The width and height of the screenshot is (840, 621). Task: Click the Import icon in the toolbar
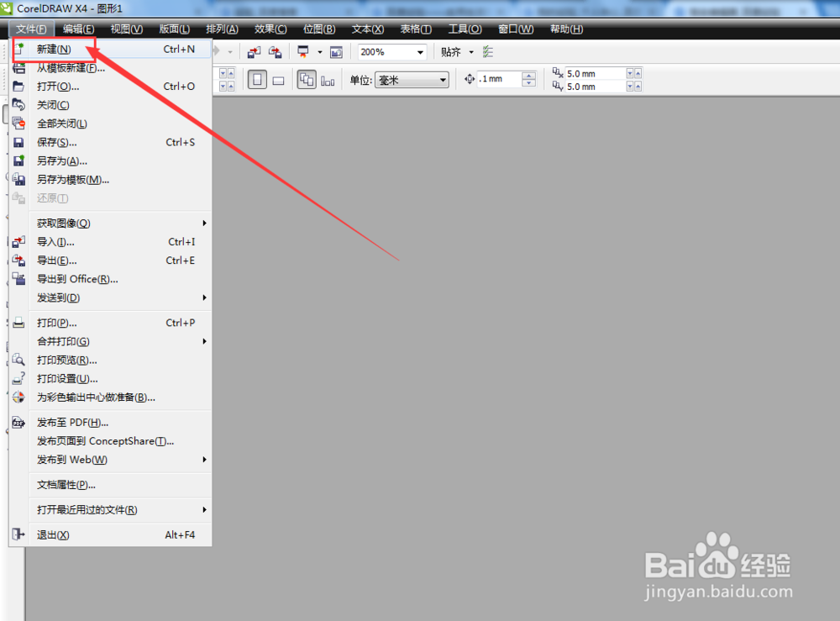pos(254,52)
